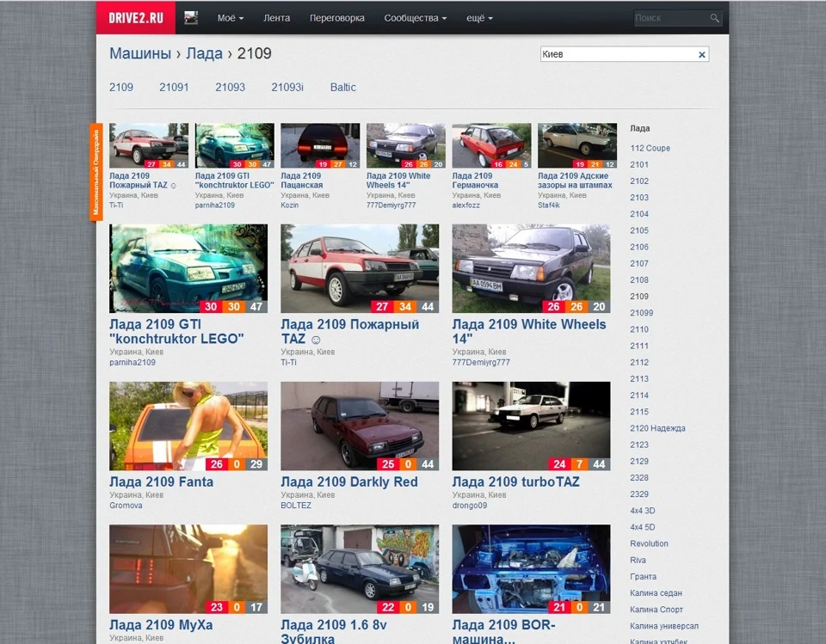Open title link Лада 2109 turboTAZ
This screenshot has height=644, width=826.
click(515, 481)
